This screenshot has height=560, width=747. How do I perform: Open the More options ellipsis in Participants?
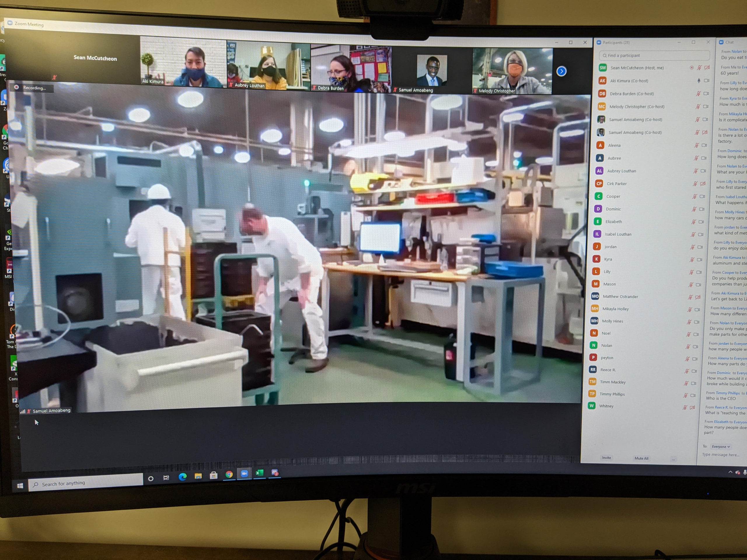[673, 459]
